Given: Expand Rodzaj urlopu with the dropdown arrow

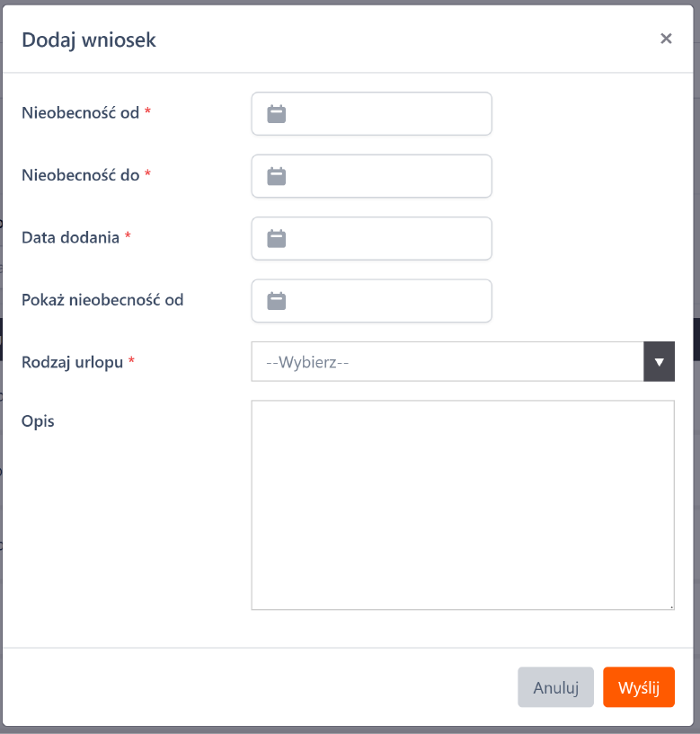Looking at the screenshot, I should [x=660, y=362].
